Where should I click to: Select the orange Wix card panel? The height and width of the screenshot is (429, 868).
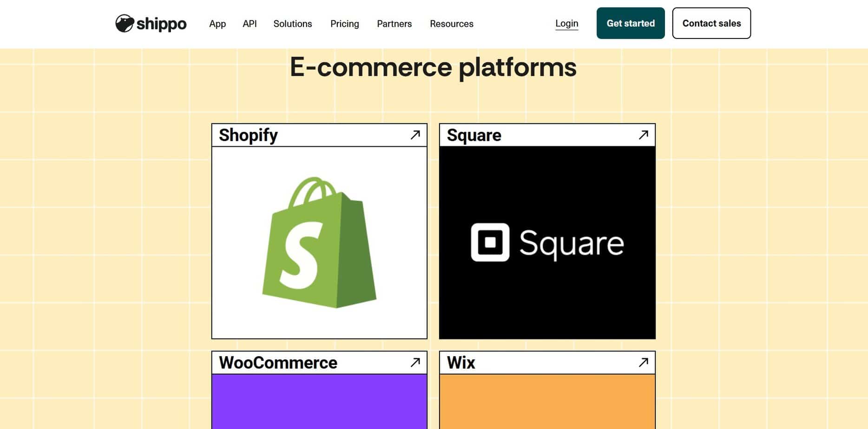pos(547,401)
